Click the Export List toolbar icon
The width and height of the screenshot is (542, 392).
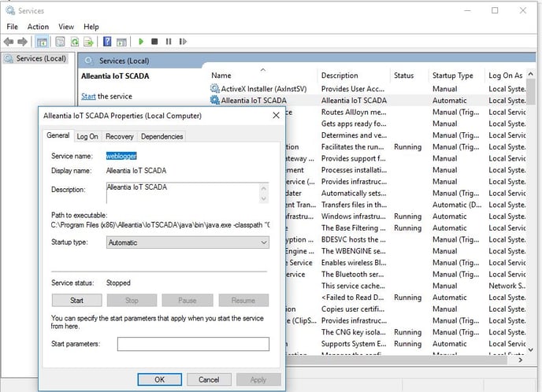coord(88,42)
